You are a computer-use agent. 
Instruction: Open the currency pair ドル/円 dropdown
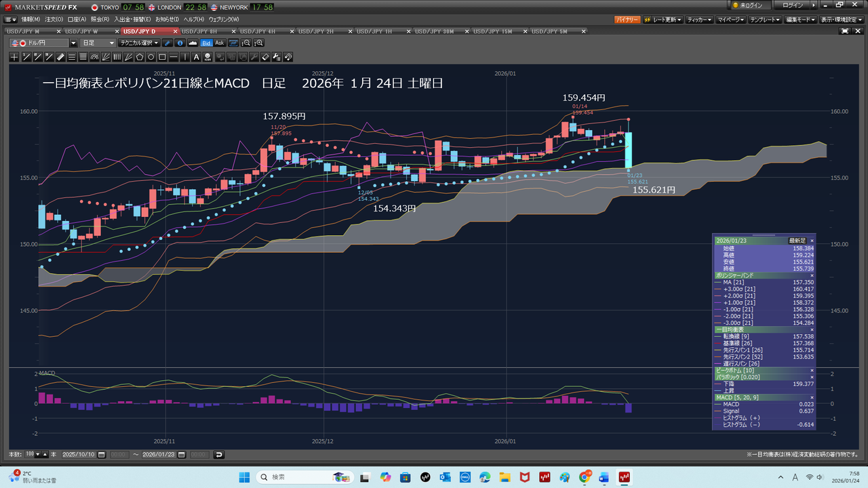coord(73,43)
